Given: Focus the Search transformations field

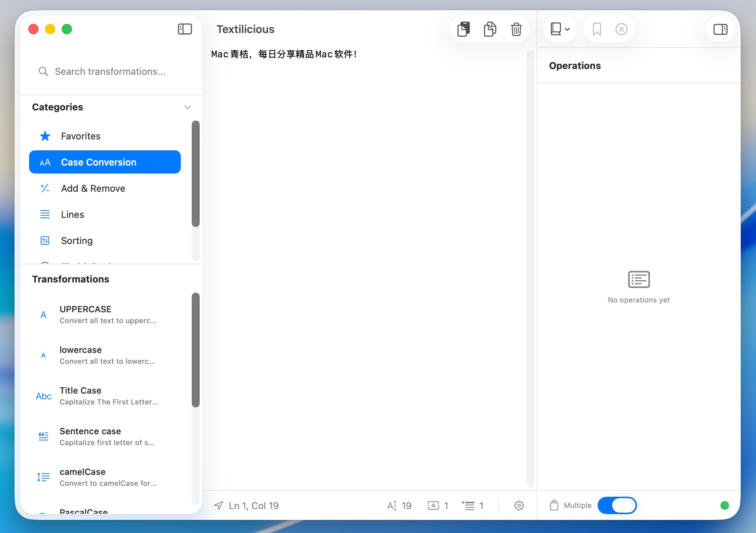Looking at the screenshot, I should [110, 72].
